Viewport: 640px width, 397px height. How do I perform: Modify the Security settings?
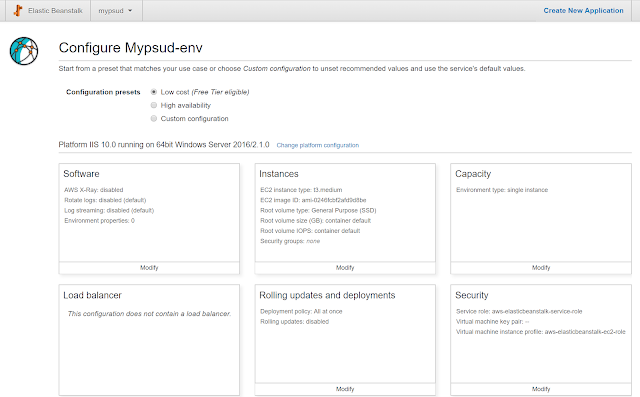[x=541, y=389]
